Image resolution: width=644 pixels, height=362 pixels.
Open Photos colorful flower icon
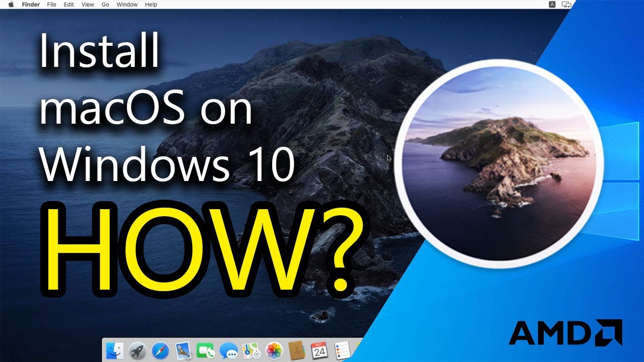tap(274, 351)
